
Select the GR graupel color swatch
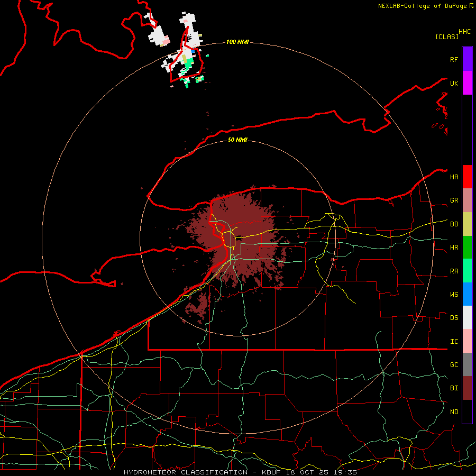tap(467, 200)
